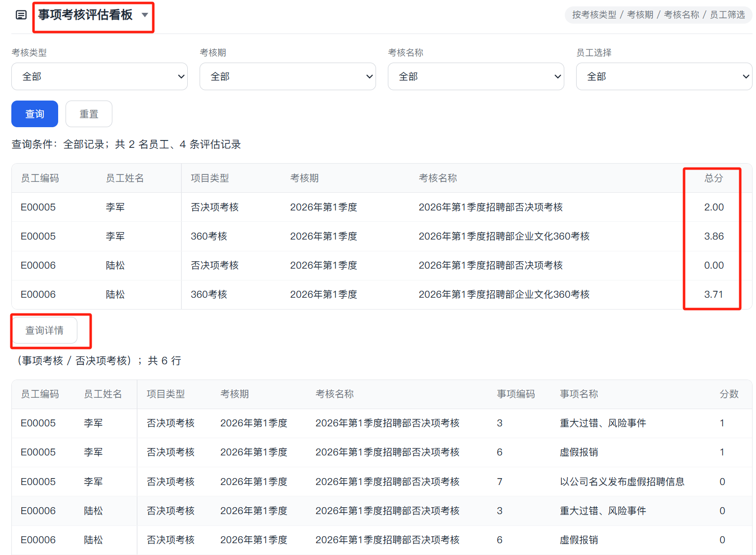Click 2026年第1季度招聘部企业文化360考核 in 陆松's row
The width and height of the screenshot is (756, 555).
504,294
